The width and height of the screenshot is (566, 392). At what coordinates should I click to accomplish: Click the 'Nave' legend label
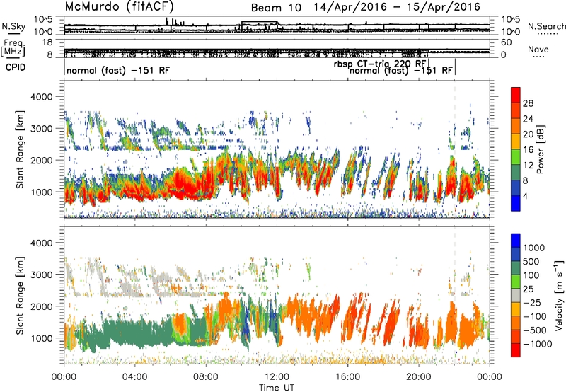[538, 49]
